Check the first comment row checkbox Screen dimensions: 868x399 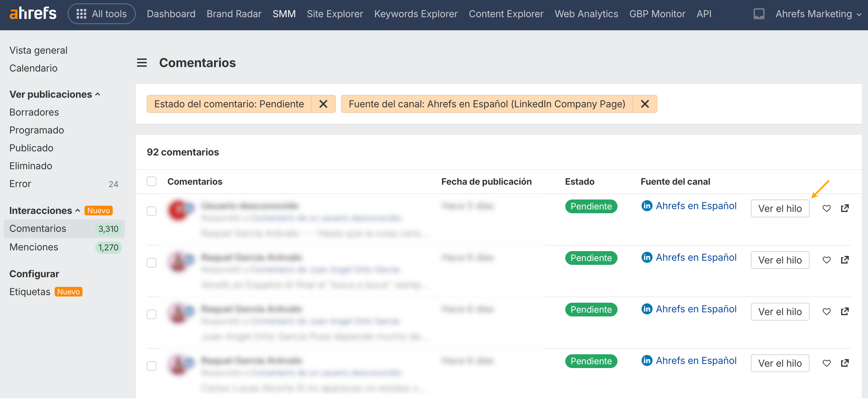pyautogui.click(x=152, y=211)
